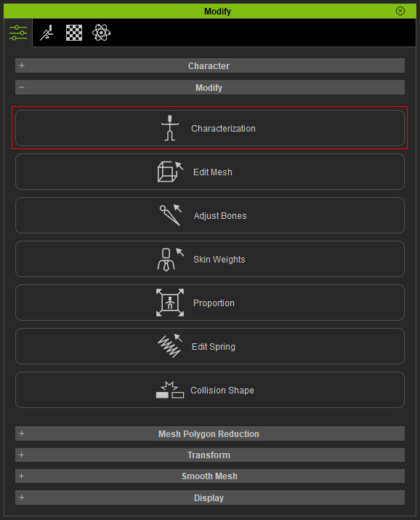Expand the Transform section plus sign
Viewport: 420px width, 520px height.
point(22,455)
